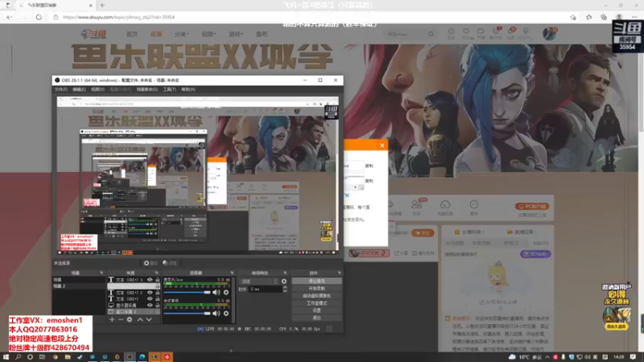This screenshot has height=362, width=644.
Task: Mute the 台式音响 speaker icon
Action: tap(217, 313)
